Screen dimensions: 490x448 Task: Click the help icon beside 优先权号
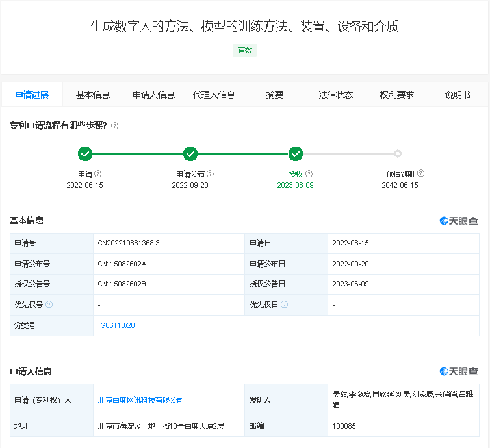pyautogui.click(x=49, y=305)
